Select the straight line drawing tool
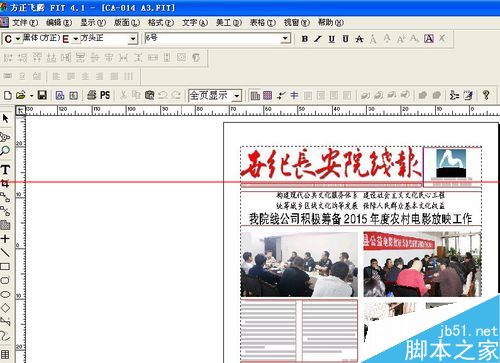This screenshot has width=500, height=363. (x=5, y=252)
